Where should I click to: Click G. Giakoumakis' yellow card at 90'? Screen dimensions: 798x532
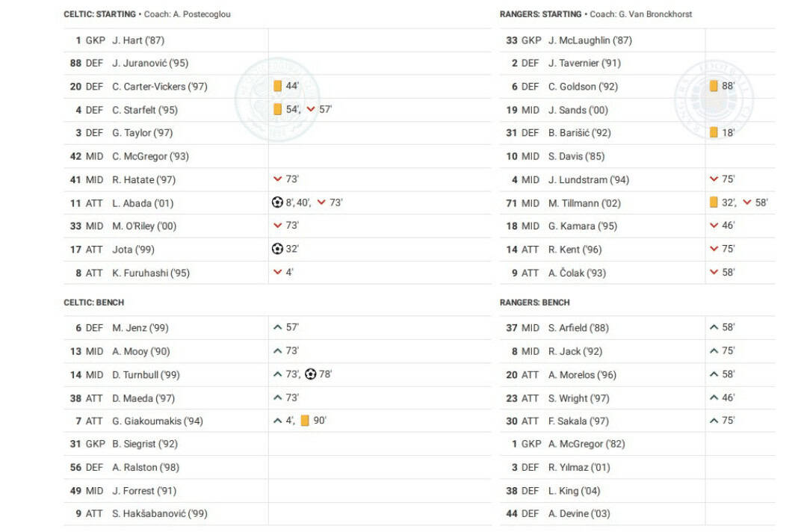305,421
